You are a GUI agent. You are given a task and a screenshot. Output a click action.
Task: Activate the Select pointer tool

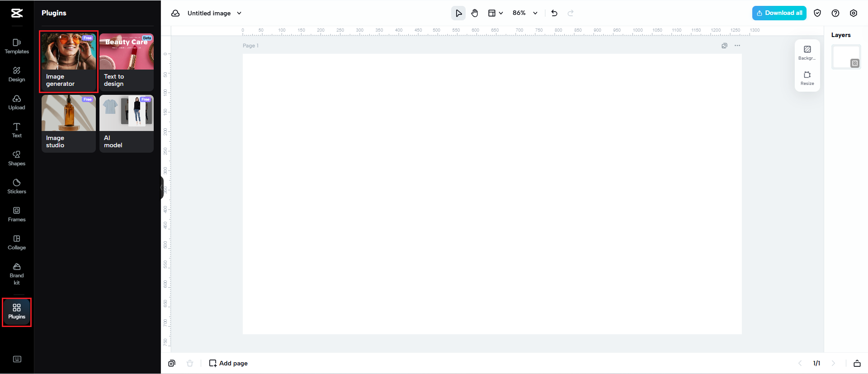click(x=458, y=13)
